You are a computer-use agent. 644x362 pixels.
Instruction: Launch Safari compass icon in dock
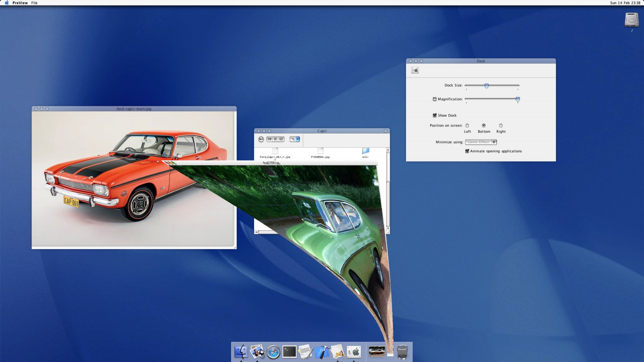(273, 352)
